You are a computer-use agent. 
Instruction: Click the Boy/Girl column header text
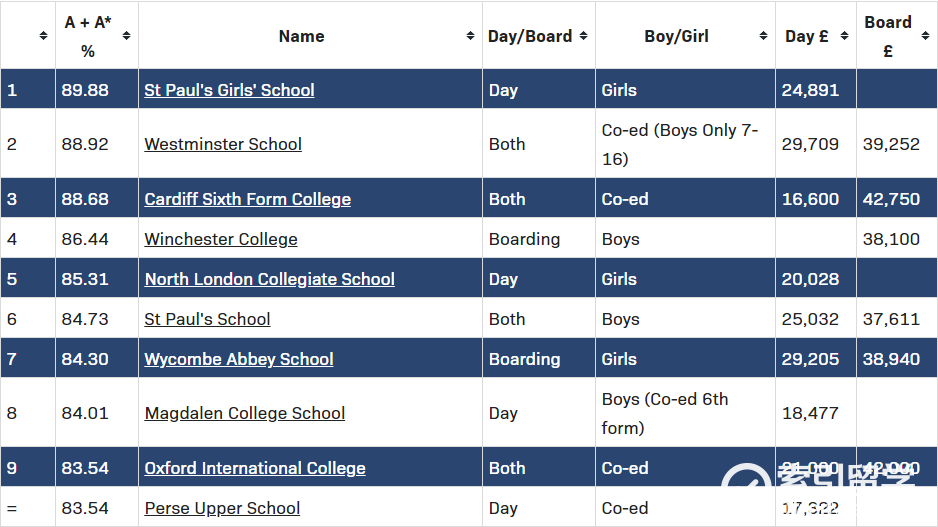pos(677,36)
